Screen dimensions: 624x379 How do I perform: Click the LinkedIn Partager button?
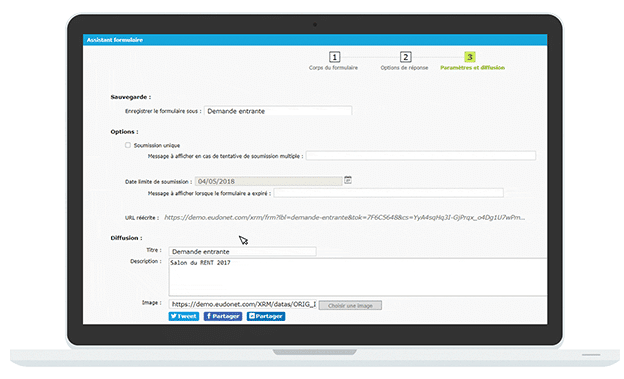pos(266,316)
